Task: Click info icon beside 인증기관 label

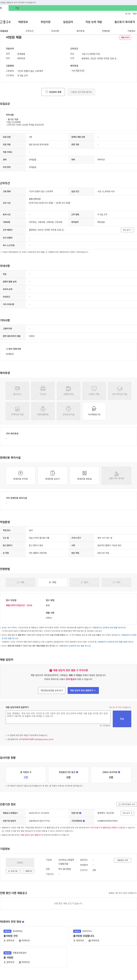Action: [80, 813]
